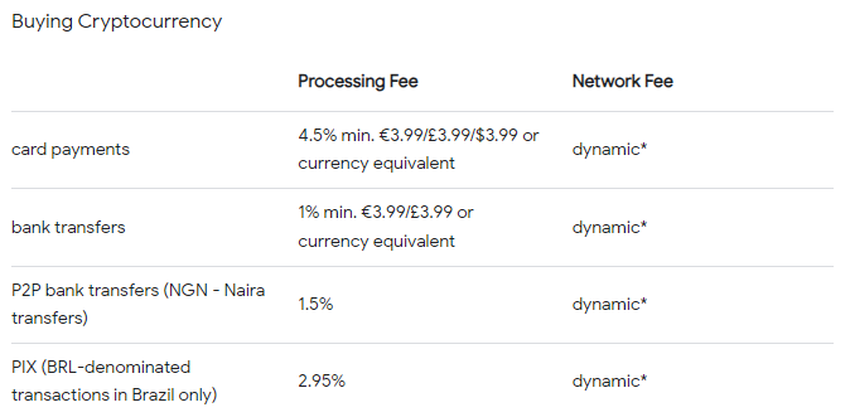Click the "PIX (BRL-denominated" row label
The image size is (850, 417).
[x=100, y=367]
